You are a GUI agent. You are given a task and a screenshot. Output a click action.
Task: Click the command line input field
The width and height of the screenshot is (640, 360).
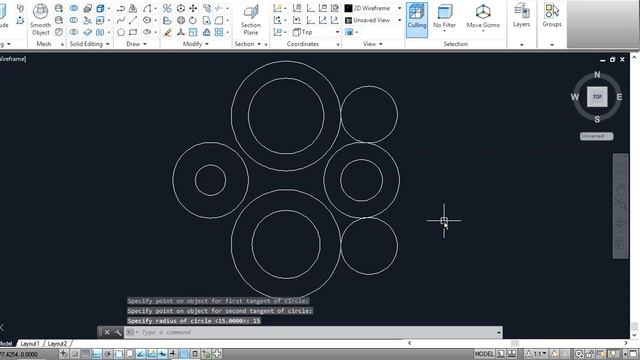coord(314,332)
